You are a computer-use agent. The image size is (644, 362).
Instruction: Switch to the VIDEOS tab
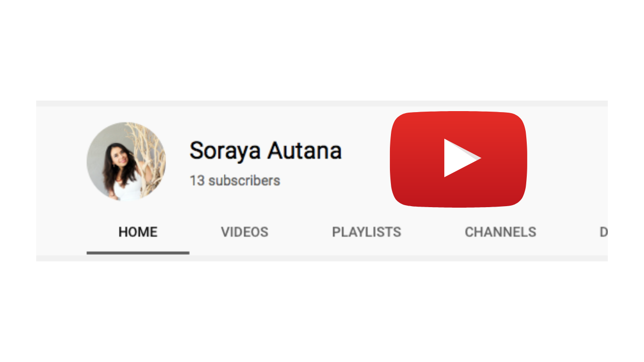(245, 232)
